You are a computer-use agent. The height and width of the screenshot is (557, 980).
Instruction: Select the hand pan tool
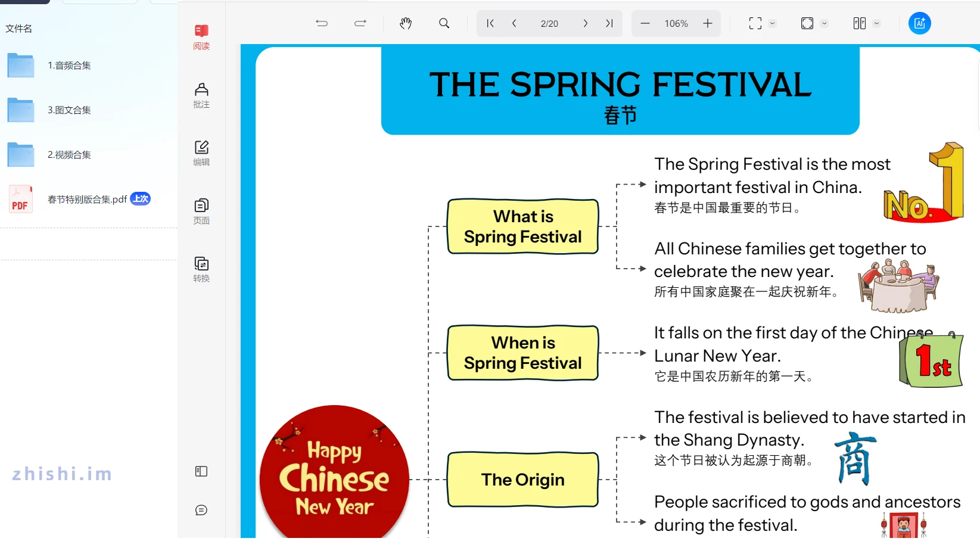tap(406, 23)
